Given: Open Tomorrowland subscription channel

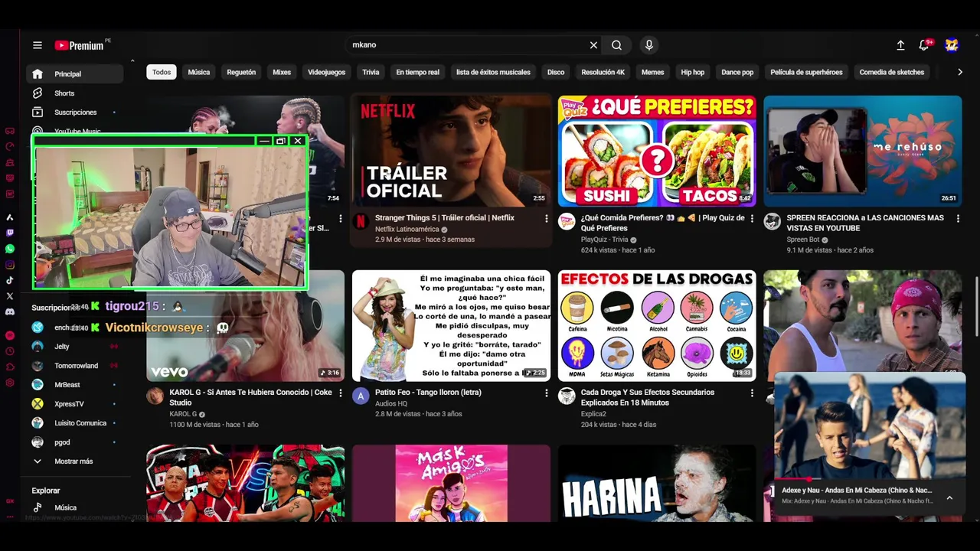Looking at the screenshot, I should click(x=75, y=366).
